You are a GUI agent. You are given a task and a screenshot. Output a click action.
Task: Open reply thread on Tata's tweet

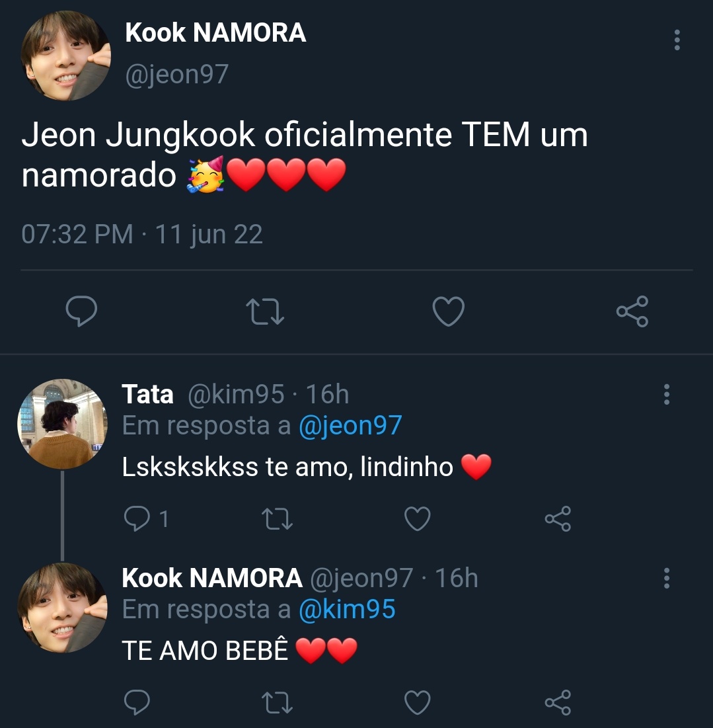click(x=145, y=518)
